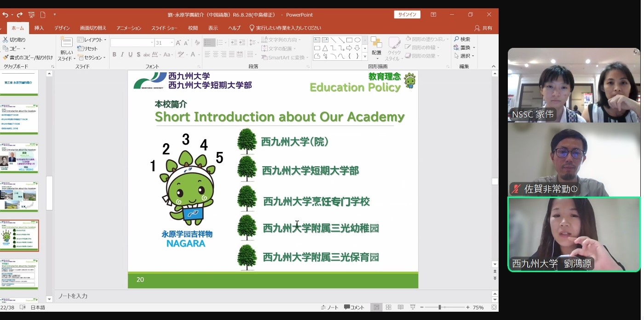Pick the right arrow shape
Image resolution: width=644 pixels, height=320 pixels.
(350, 48)
